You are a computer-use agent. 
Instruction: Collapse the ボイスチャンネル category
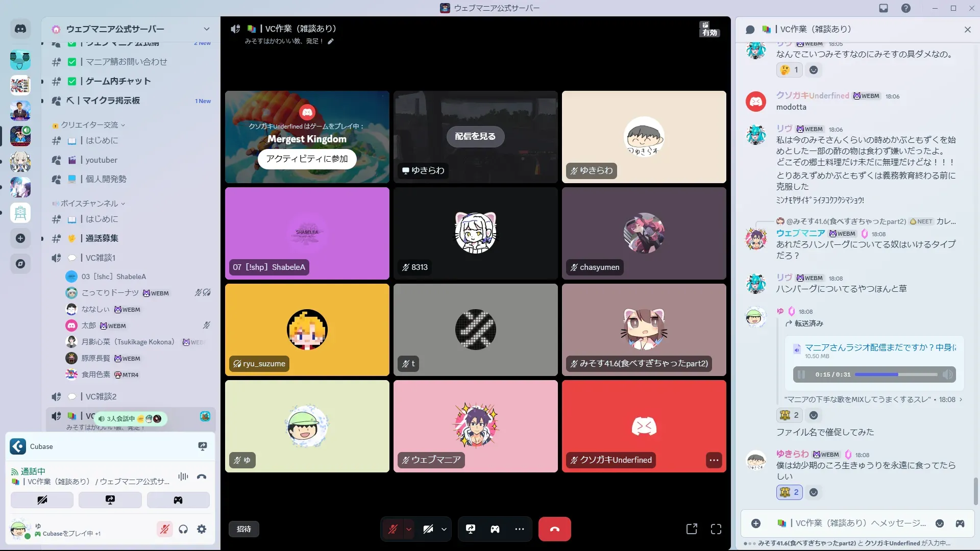tap(89, 204)
